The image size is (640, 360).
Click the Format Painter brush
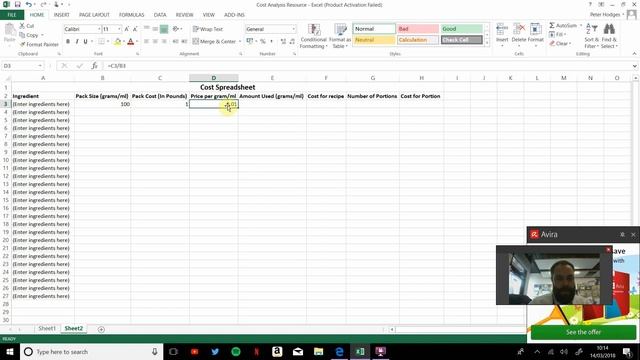22,44
